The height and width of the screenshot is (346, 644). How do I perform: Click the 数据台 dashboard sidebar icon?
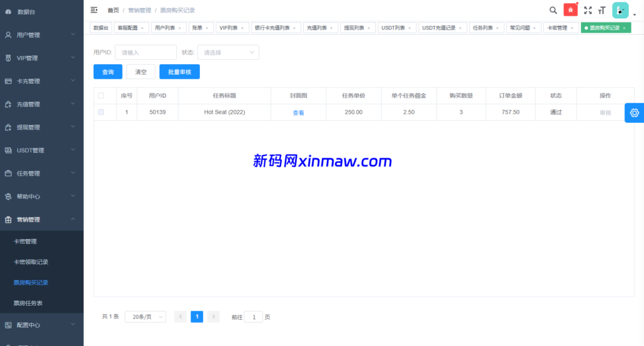(x=8, y=12)
